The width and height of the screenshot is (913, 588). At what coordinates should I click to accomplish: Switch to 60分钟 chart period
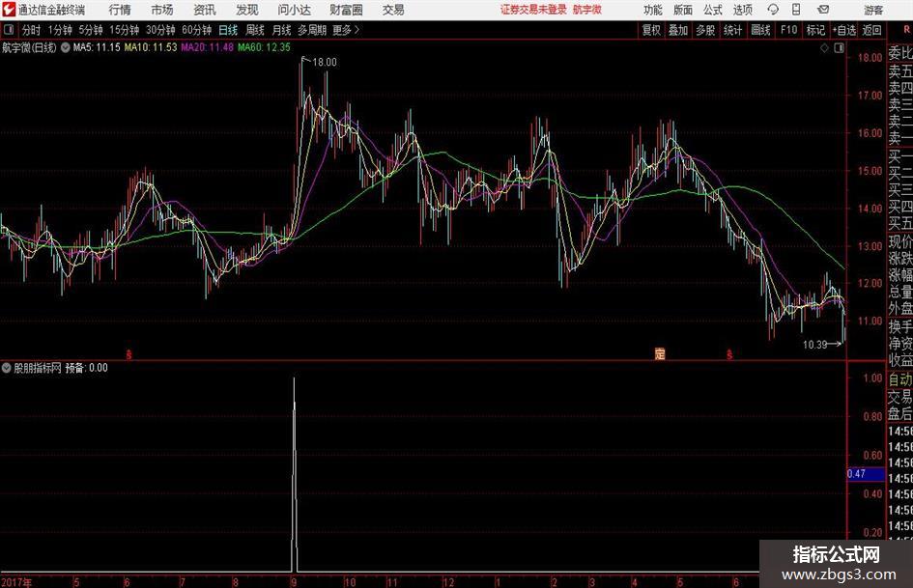coord(197,30)
